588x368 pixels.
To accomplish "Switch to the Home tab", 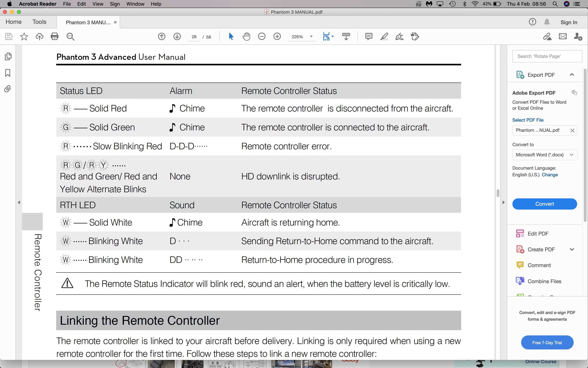I will pos(14,22).
